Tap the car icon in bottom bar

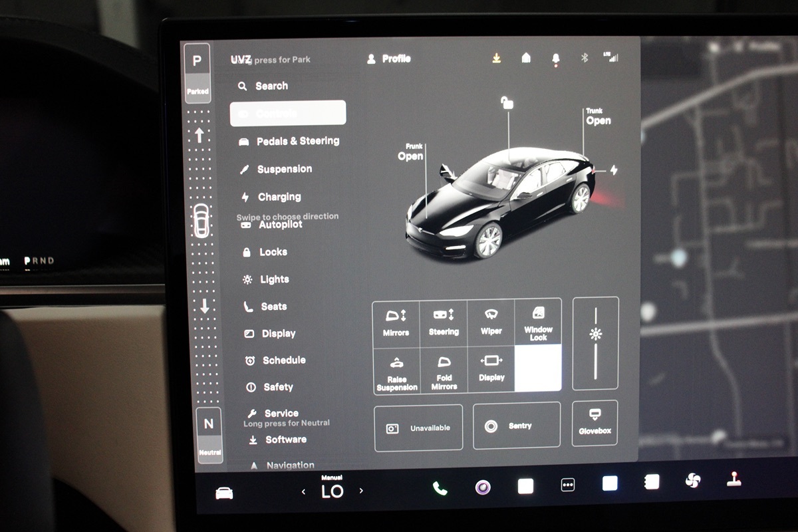coord(225,493)
